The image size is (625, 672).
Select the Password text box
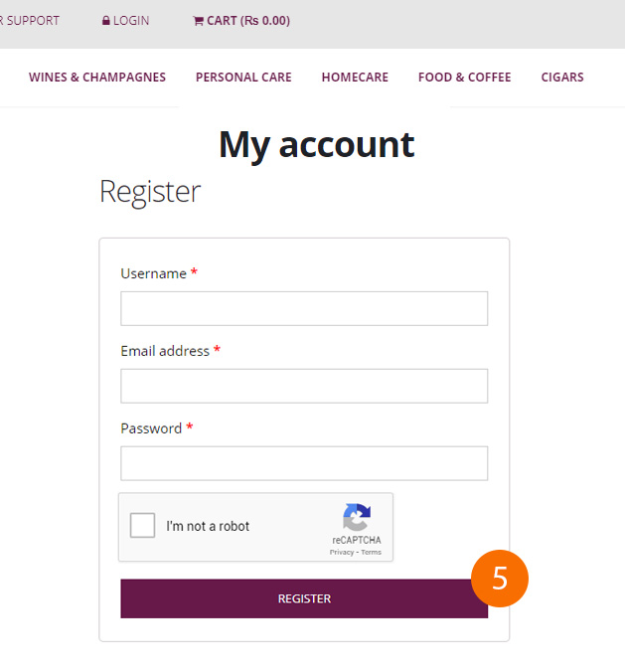304,463
